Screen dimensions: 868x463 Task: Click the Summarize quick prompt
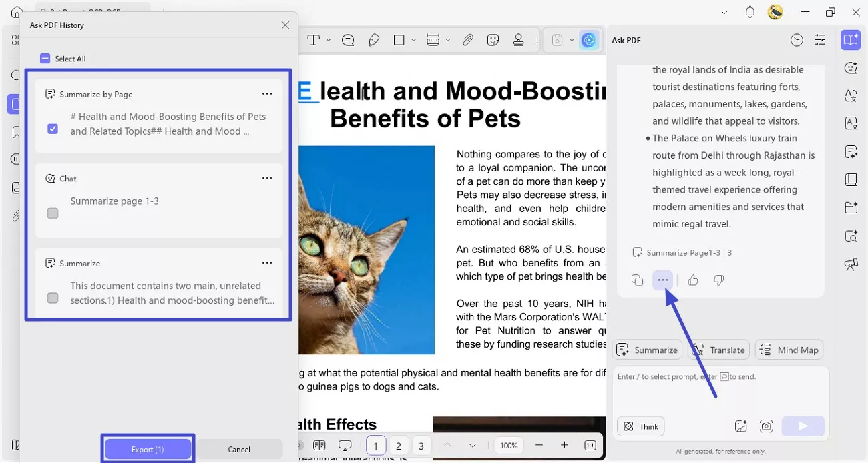(647, 350)
